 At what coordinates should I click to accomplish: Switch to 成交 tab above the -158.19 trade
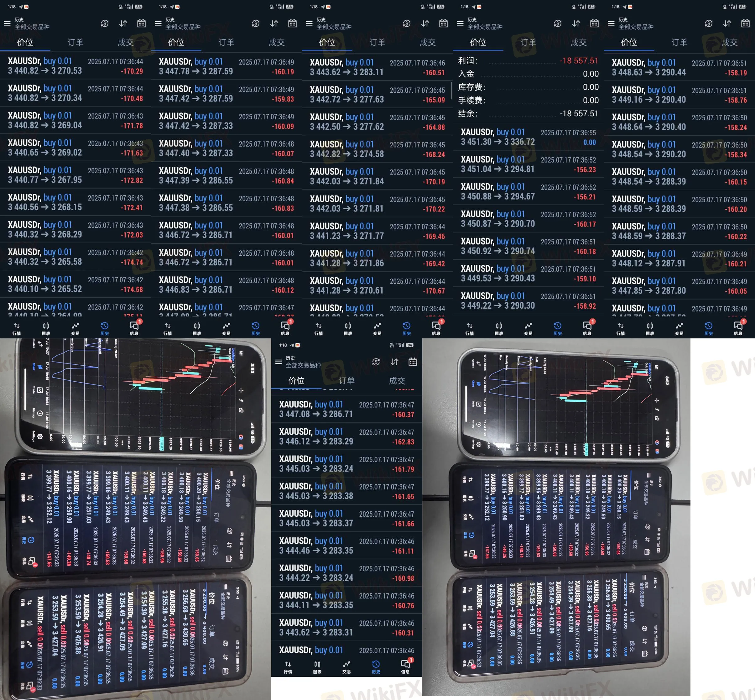[729, 42]
